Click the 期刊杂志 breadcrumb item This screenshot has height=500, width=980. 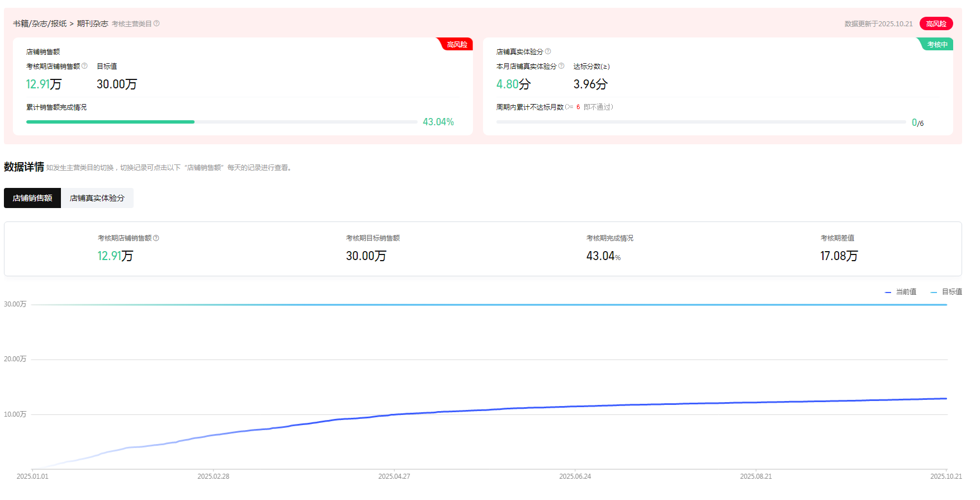(x=92, y=23)
